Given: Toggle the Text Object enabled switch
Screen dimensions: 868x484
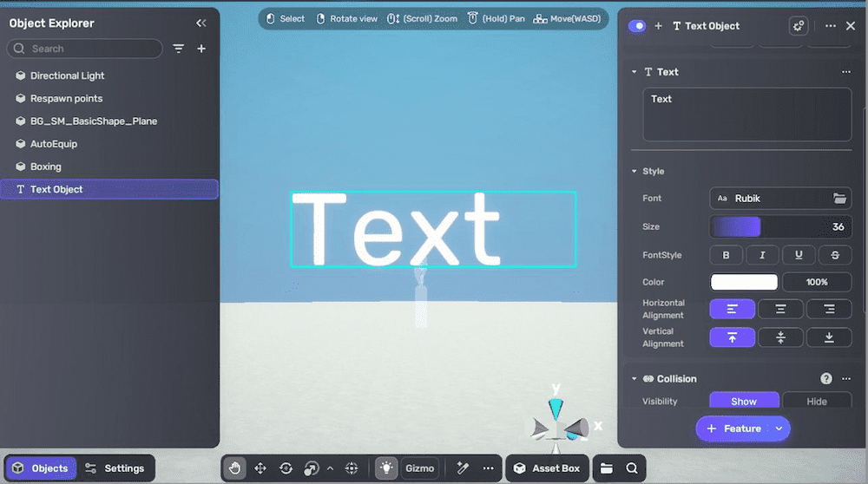Looking at the screenshot, I should (x=637, y=26).
